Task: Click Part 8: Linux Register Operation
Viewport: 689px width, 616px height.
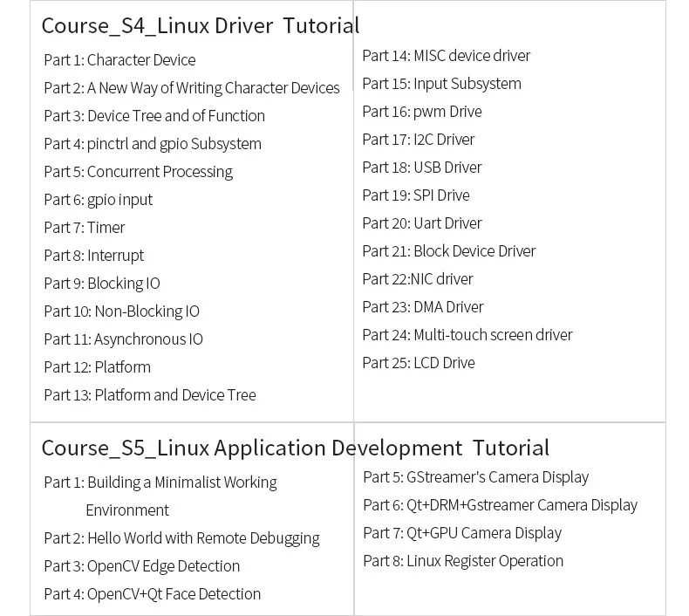Action: [x=462, y=561]
